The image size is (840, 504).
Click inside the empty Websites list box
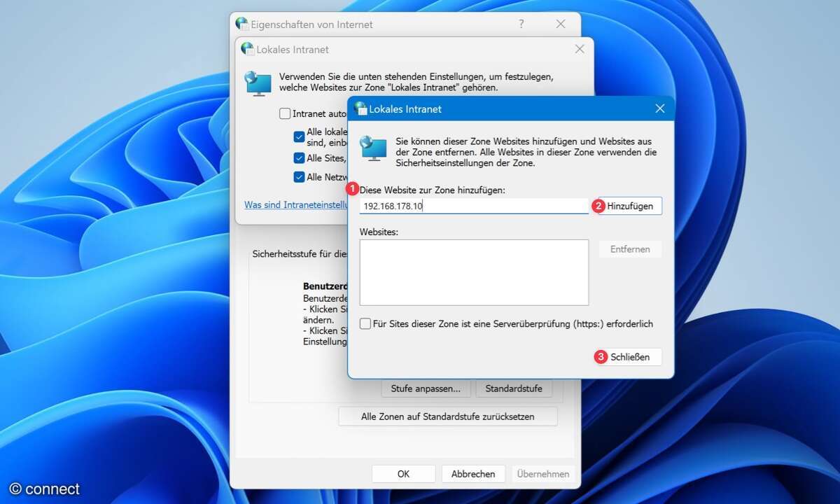click(474, 272)
